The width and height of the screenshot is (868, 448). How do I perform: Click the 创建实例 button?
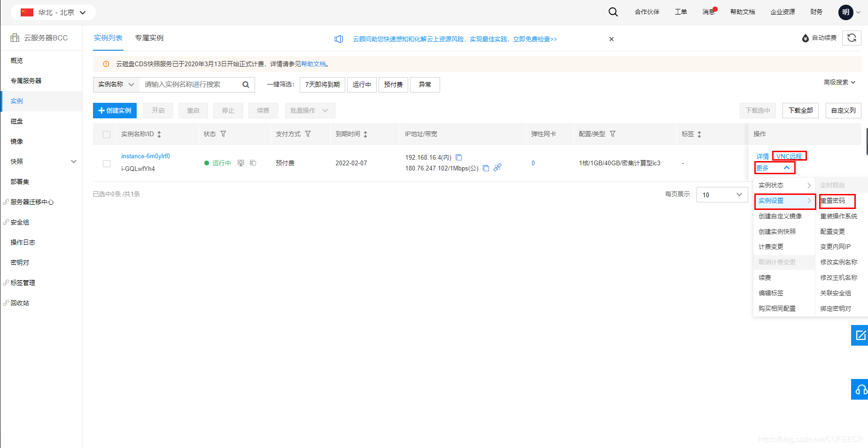[115, 110]
